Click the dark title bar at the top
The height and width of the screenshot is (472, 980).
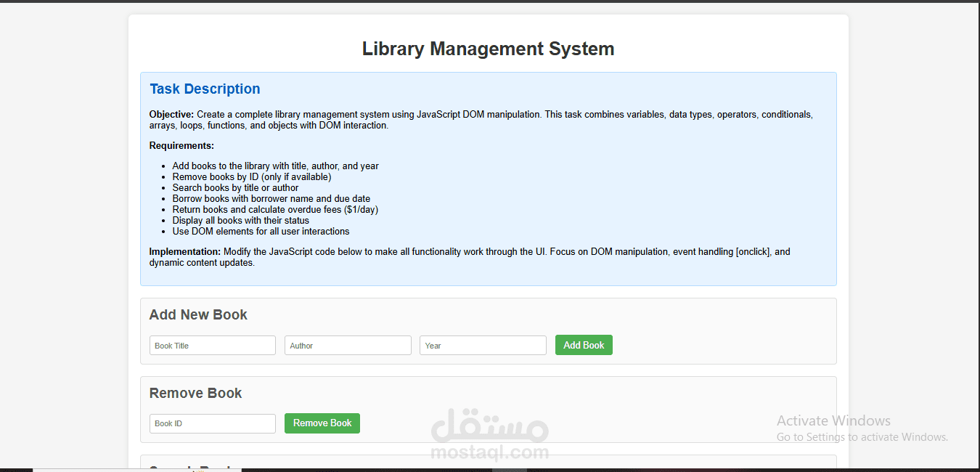pyautogui.click(x=490, y=4)
